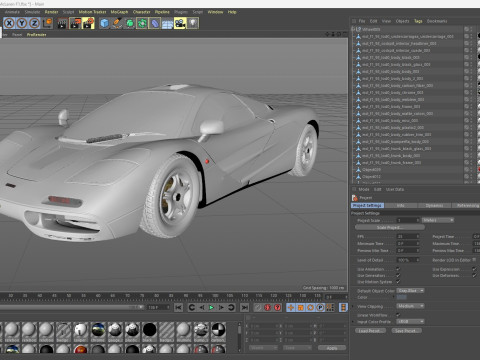Toggle the Autokeying red icon
The width and height of the screenshot is (480, 360).
(x=277, y=307)
